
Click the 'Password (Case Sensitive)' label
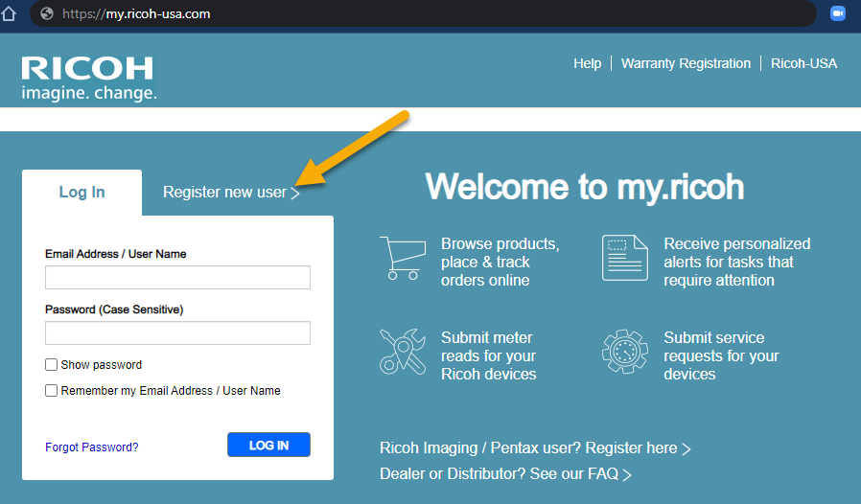point(114,309)
